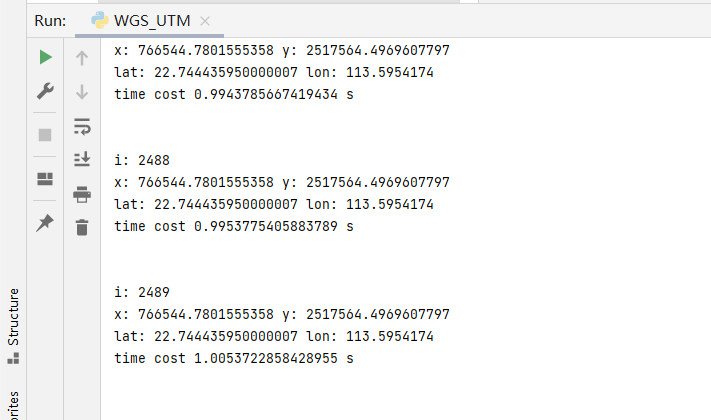Click the restore layout icon
This screenshot has width=711, height=420.
pos(45,179)
